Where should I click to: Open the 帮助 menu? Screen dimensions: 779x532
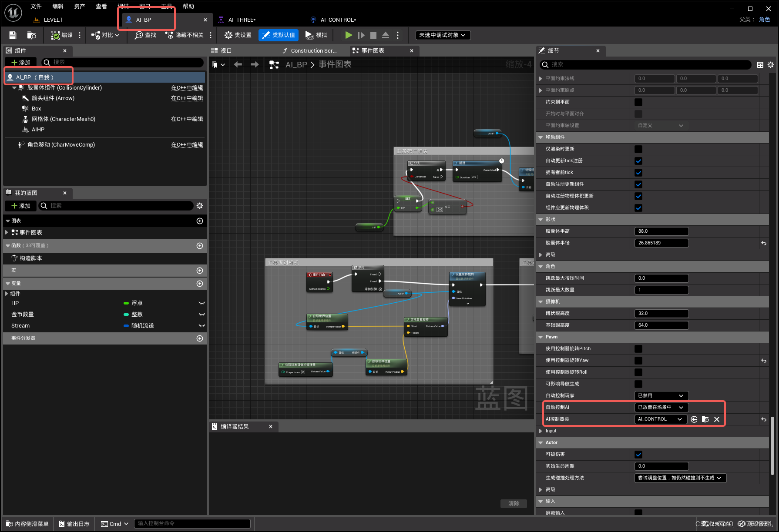[188, 6]
